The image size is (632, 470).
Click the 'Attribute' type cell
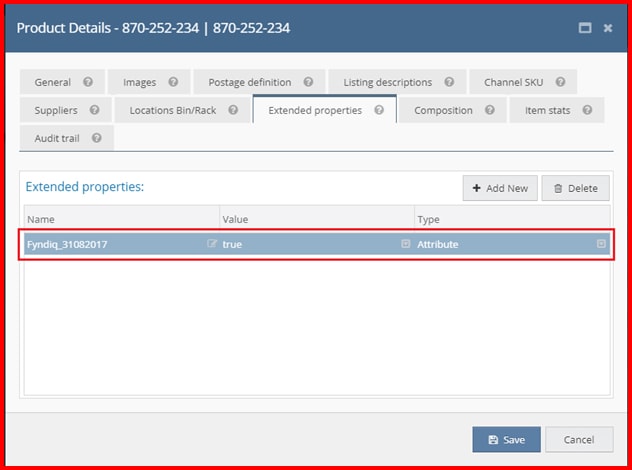click(x=512, y=244)
